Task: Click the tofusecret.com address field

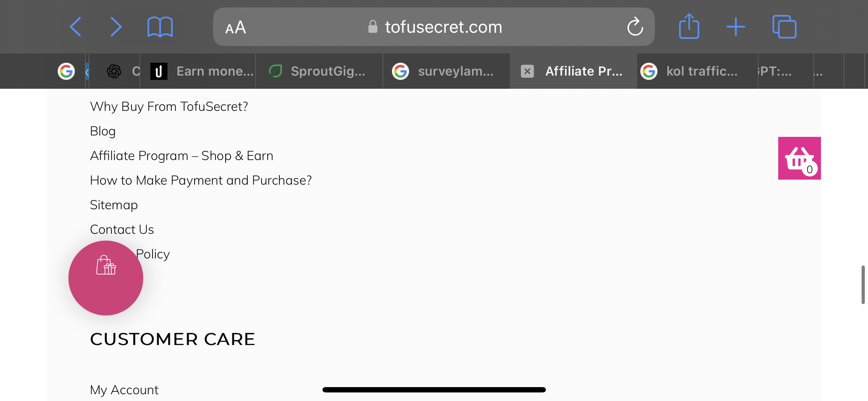Action: click(x=434, y=27)
